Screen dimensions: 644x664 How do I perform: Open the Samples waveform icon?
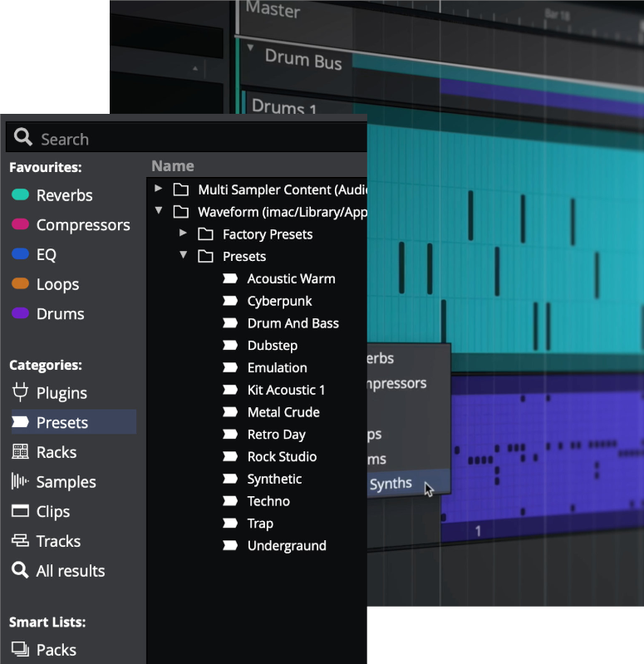pos(20,482)
